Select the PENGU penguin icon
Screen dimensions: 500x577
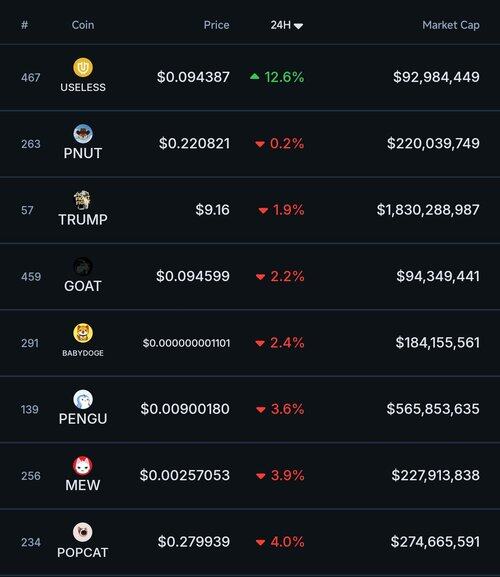(x=83, y=399)
